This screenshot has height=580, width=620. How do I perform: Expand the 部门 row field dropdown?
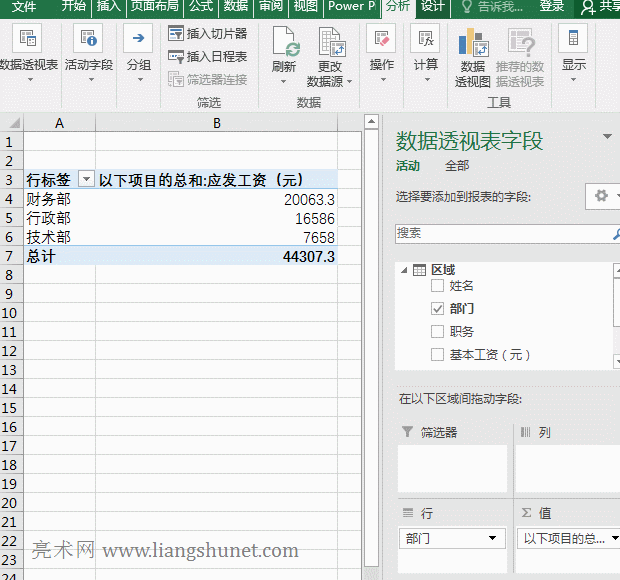(x=492, y=539)
